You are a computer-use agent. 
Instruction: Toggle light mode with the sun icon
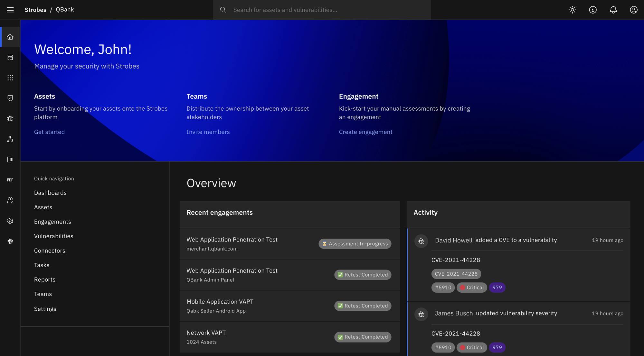572,10
